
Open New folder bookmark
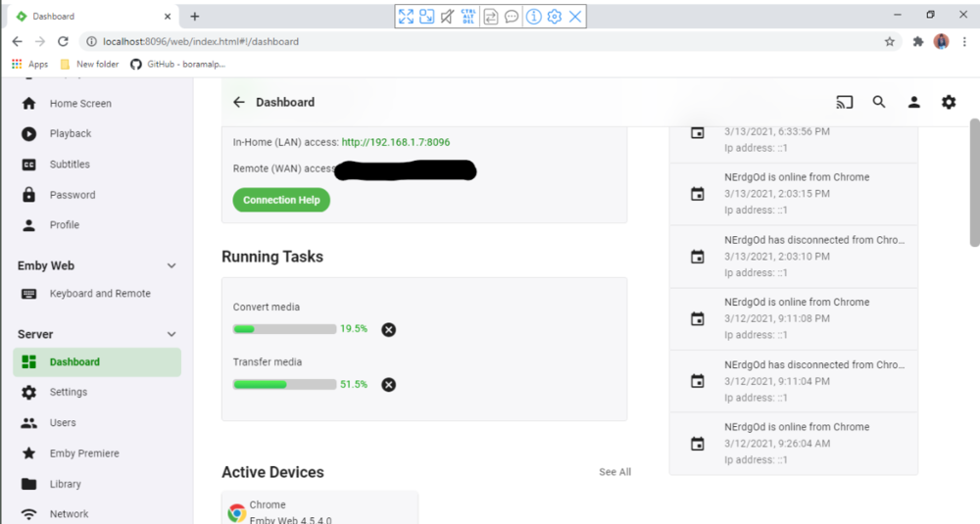pyautogui.click(x=89, y=64)
